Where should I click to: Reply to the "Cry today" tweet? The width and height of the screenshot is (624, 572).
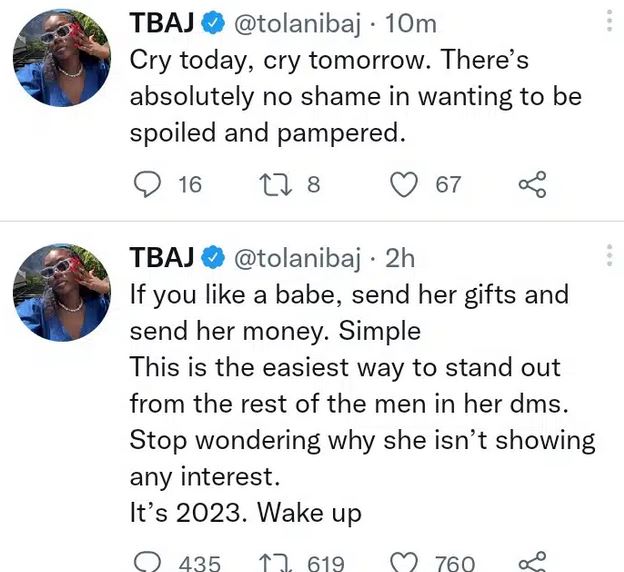click(147, 184)
